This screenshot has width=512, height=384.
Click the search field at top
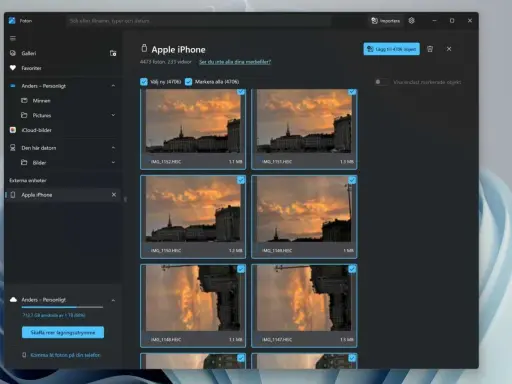click(x=199, y=21)
